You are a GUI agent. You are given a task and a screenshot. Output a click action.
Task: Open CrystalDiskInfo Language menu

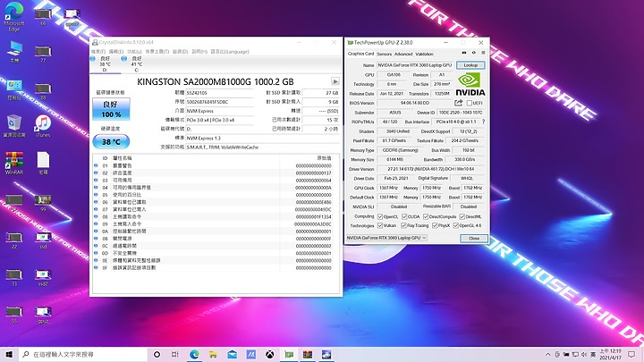230,52
